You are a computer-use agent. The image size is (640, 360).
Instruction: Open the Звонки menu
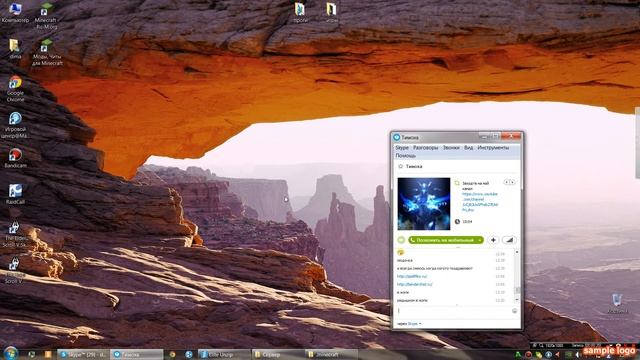click(x=451, y=147)
